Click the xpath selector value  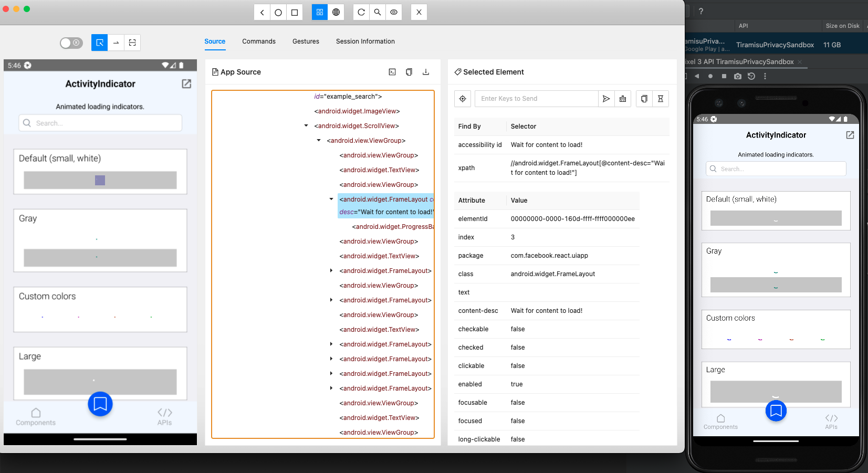(588, 168)
